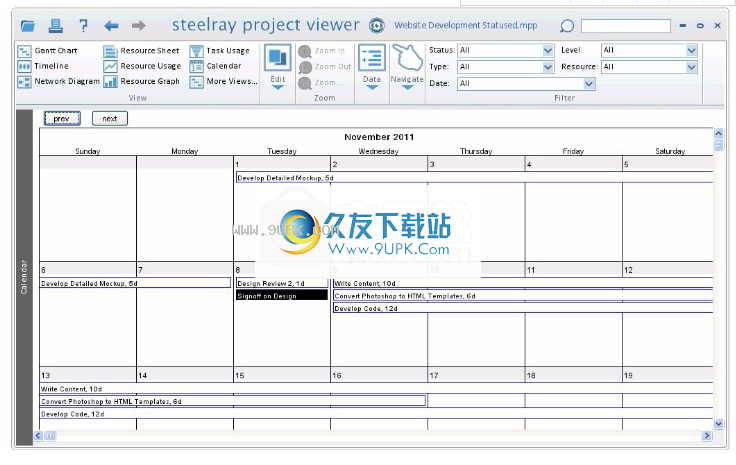736x465 pixels.
Task: Print the project with printer icon
Action: coord(55,25)
